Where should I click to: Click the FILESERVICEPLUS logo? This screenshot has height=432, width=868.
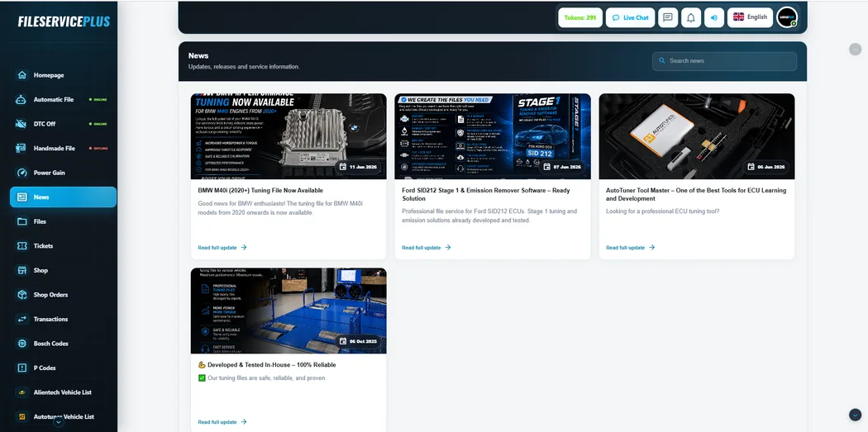(x=64, y=21)
